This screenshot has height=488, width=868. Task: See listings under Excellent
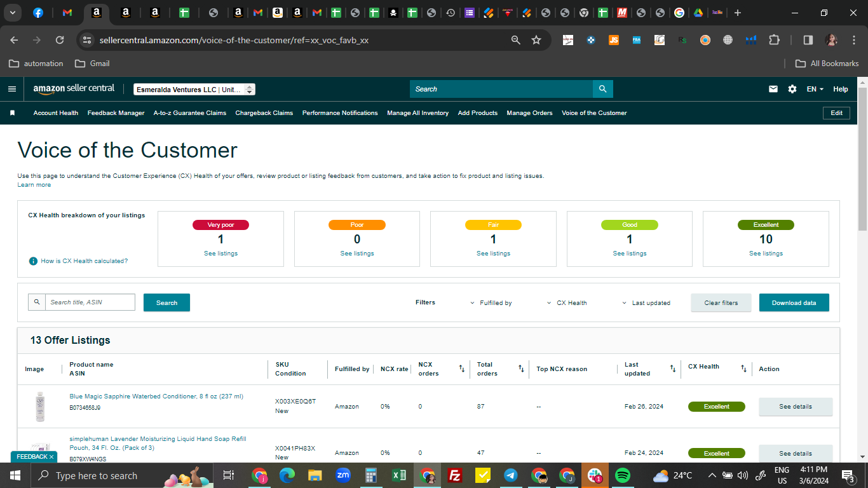[x=766, y=254]
